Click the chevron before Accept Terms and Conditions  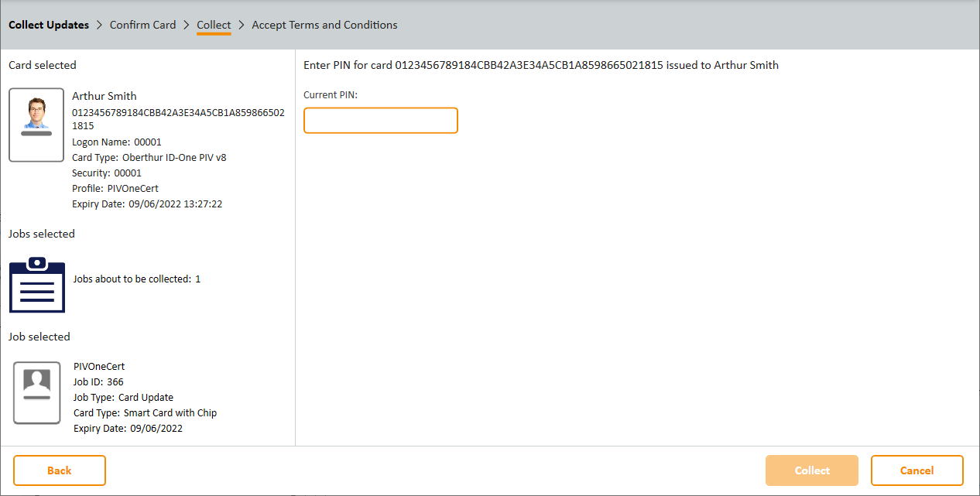pyautogui.click(x=242, y=25)
